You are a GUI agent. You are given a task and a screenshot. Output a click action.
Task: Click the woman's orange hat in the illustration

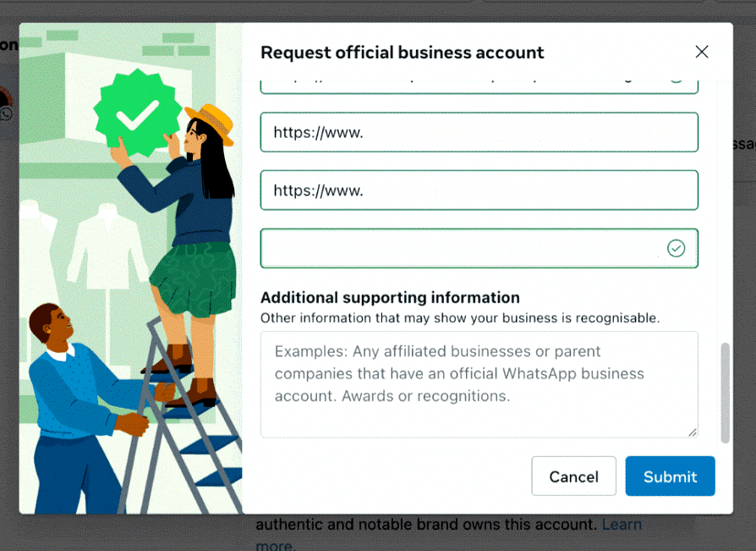(211, 123)
